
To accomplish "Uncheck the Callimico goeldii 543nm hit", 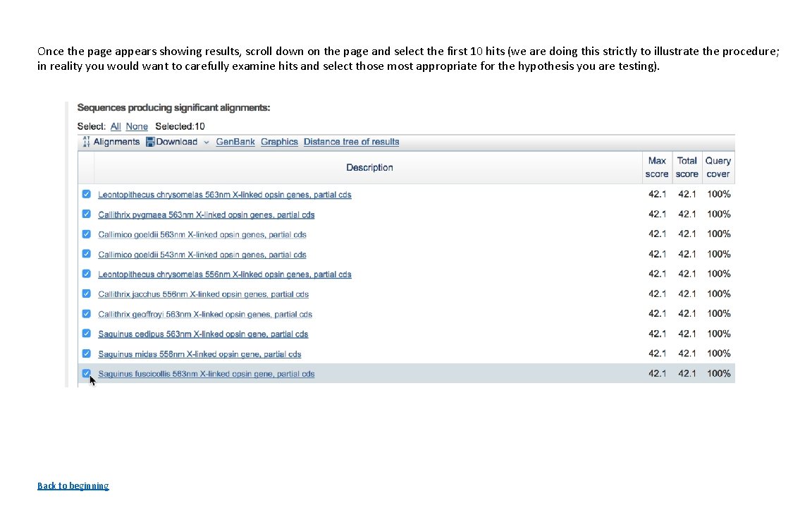I will pyautogui.click(x=86, y=254).
